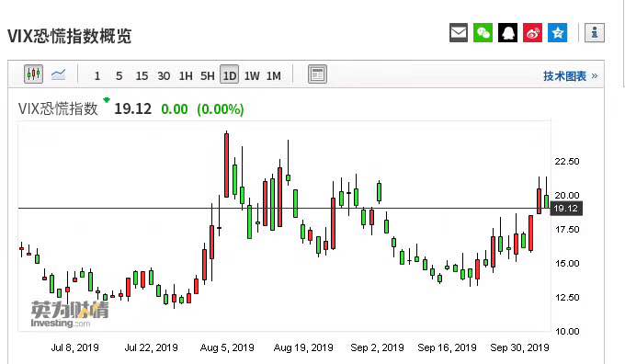Select the 1H timeframe

click(186, 75)
